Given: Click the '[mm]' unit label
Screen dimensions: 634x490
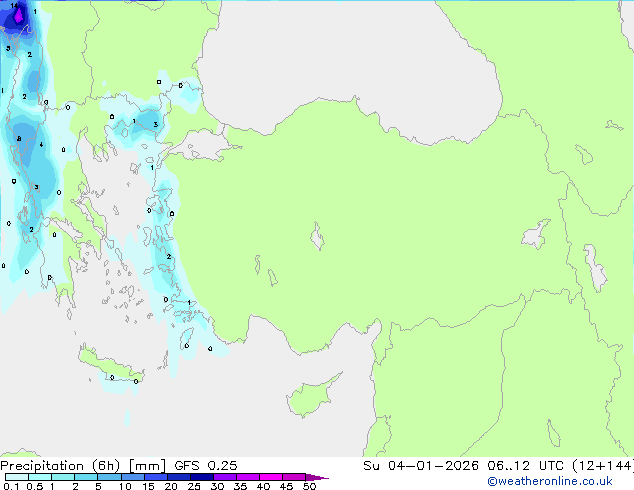Looking at the screenshot, I should (x=147, y=466).
